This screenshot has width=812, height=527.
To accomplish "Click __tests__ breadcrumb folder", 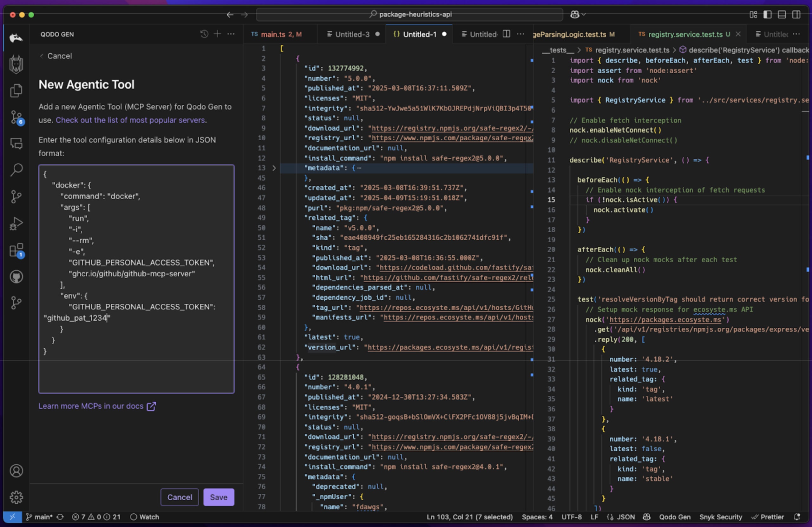I will click(x=558, y=50).
